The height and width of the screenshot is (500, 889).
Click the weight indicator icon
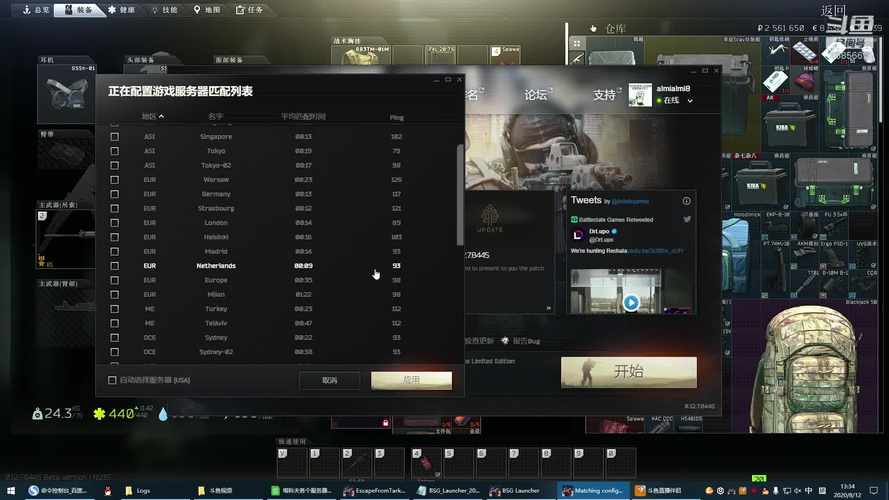tap(37, 414)
